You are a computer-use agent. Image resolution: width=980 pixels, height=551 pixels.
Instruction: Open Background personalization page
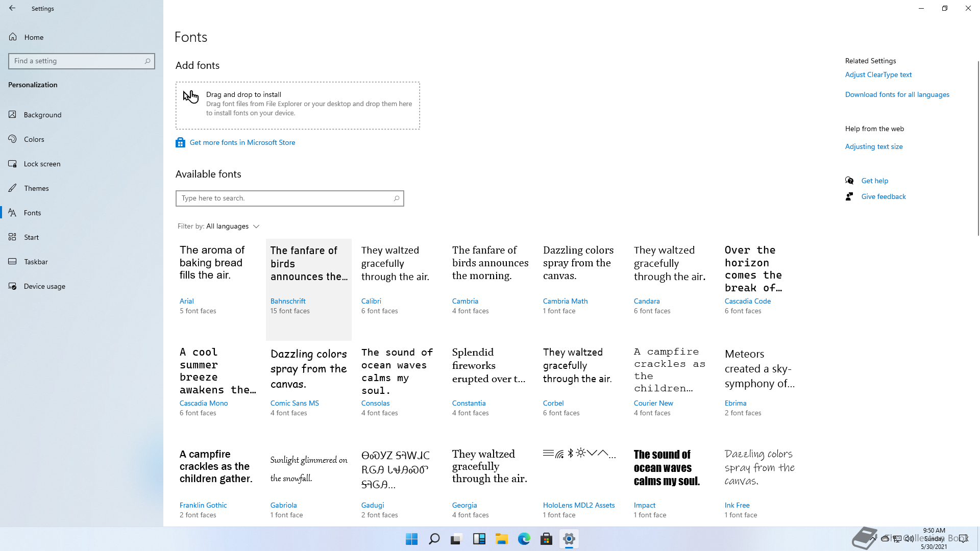point(82,115)
